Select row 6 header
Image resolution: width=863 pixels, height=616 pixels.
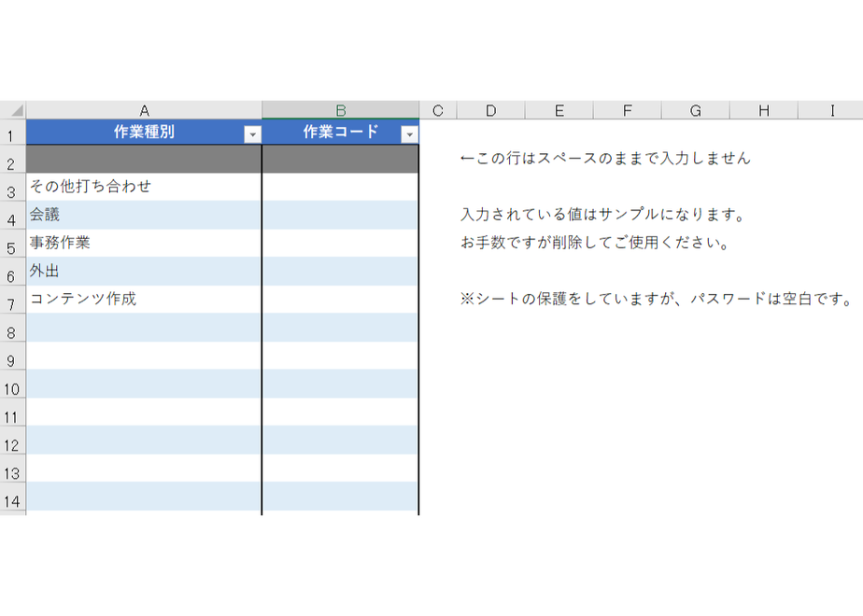13,272
